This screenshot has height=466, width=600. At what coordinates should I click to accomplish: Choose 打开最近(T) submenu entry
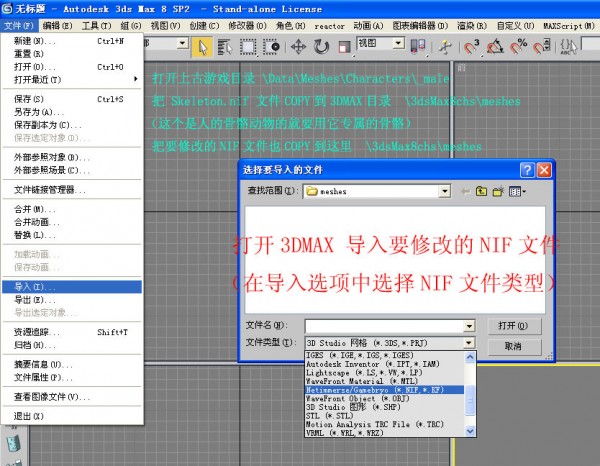click(x=72, y=80)
